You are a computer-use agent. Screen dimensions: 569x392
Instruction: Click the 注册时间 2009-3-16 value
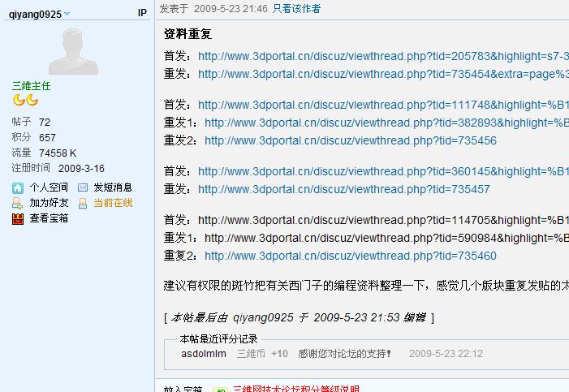pos(81,169)
